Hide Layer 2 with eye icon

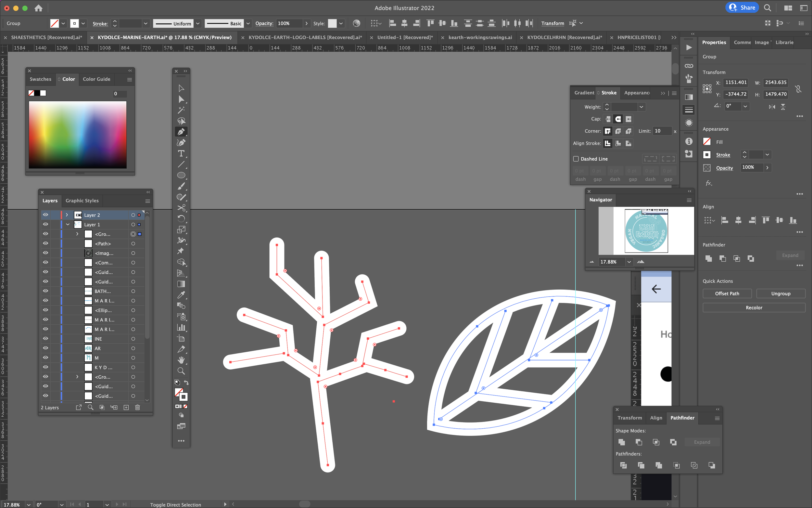click(x=45, y=215)
